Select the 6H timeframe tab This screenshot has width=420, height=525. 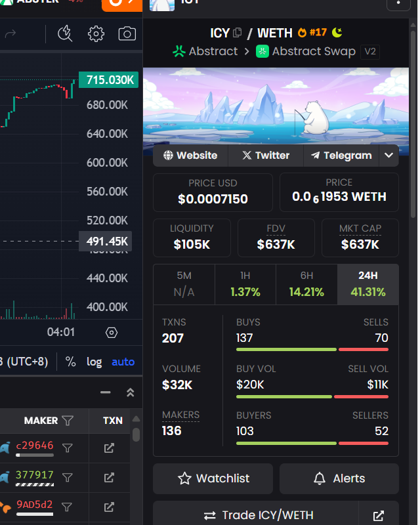(306, 284)
